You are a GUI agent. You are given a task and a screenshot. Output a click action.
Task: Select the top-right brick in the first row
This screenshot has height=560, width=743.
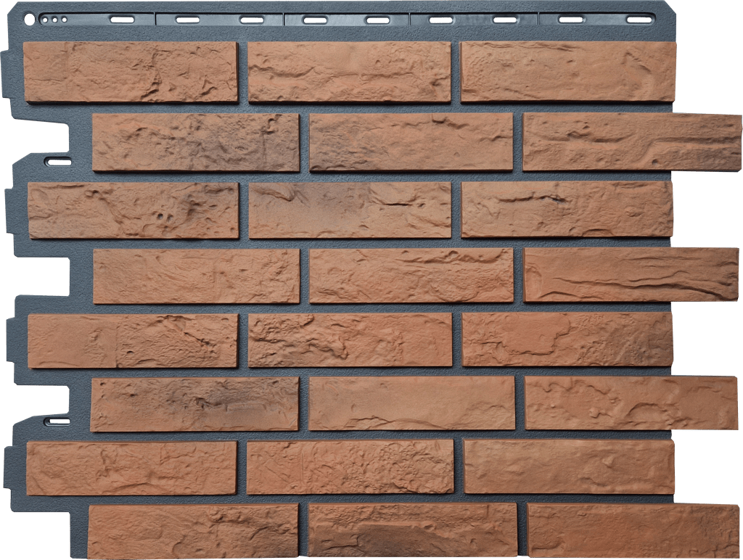coord(568,71)
